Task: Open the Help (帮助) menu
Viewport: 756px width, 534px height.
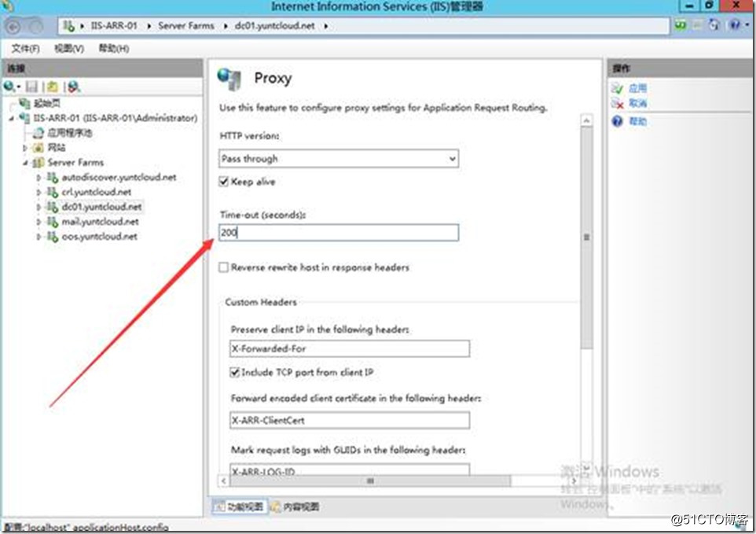Action: pos(114,48)
